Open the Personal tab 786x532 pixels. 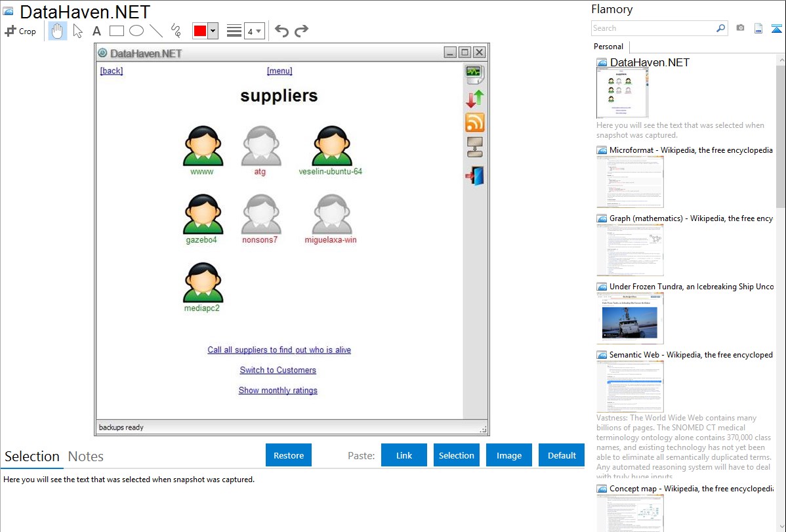pyautogui.click(x=609, y=47)
